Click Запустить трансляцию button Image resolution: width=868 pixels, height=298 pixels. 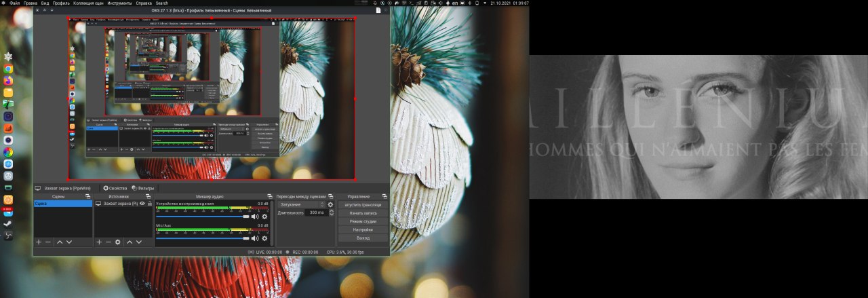363,204
